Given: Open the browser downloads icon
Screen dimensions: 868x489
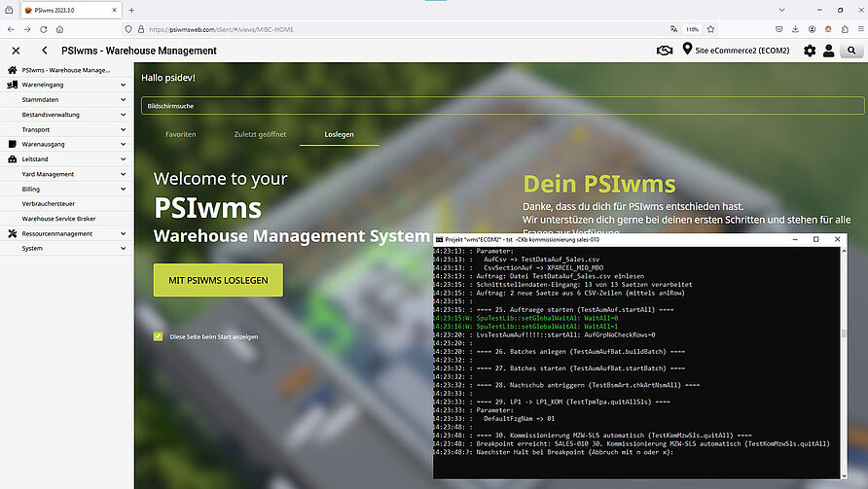Looking at the screenshot, I should (795, 29).
